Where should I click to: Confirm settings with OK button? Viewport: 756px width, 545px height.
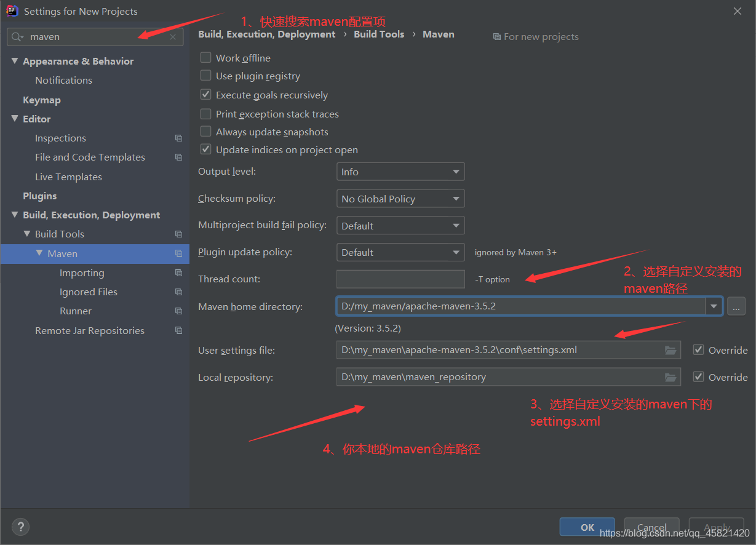point(587,527)
